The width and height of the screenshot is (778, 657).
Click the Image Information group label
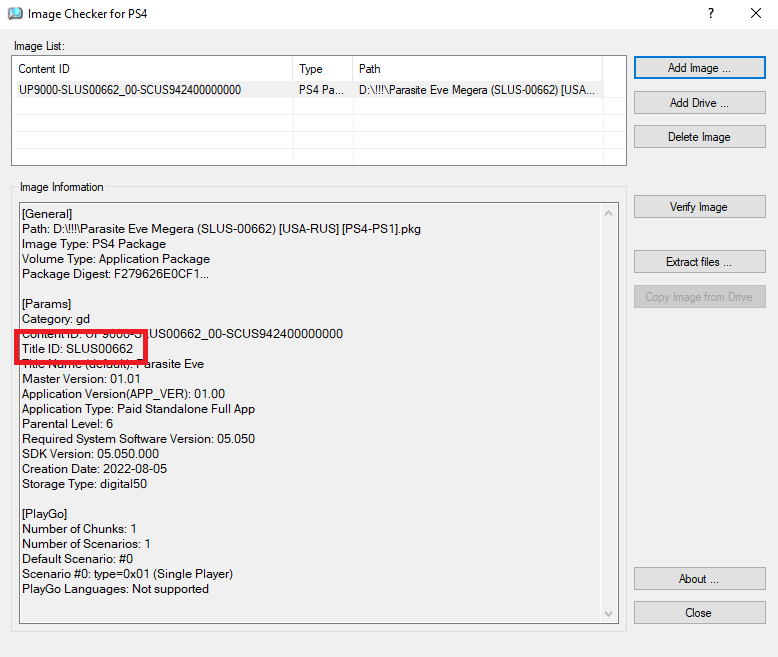point(62,187)
